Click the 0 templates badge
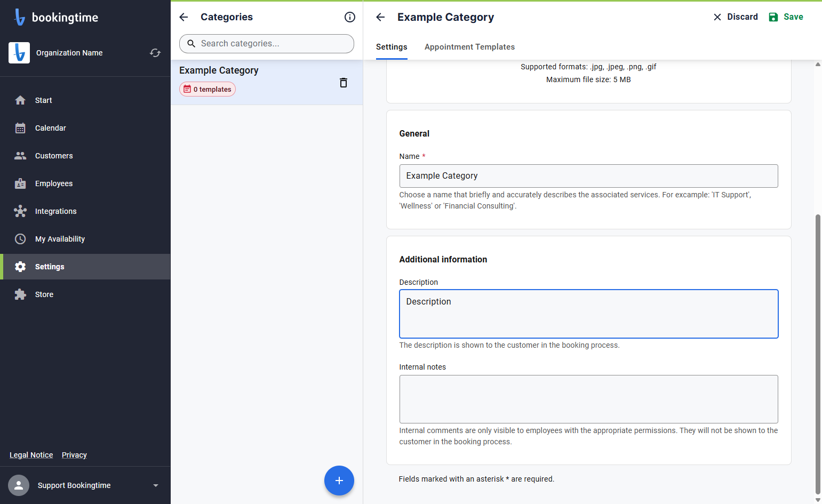Screen dimensions: 822x504 (208, 89)
